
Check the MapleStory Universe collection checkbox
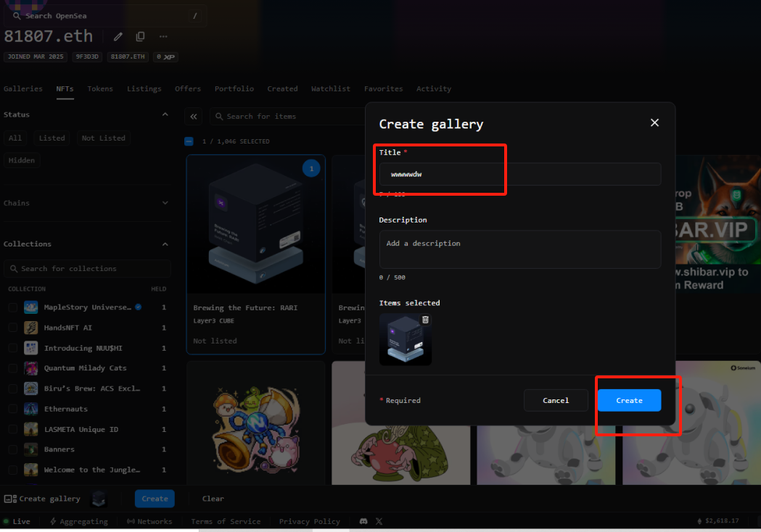coord(13,307)
